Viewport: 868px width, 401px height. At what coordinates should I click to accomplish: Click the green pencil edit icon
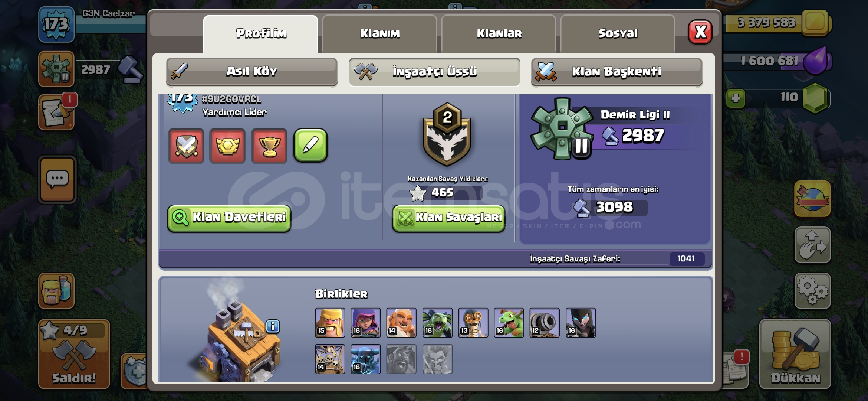point(310,146)
